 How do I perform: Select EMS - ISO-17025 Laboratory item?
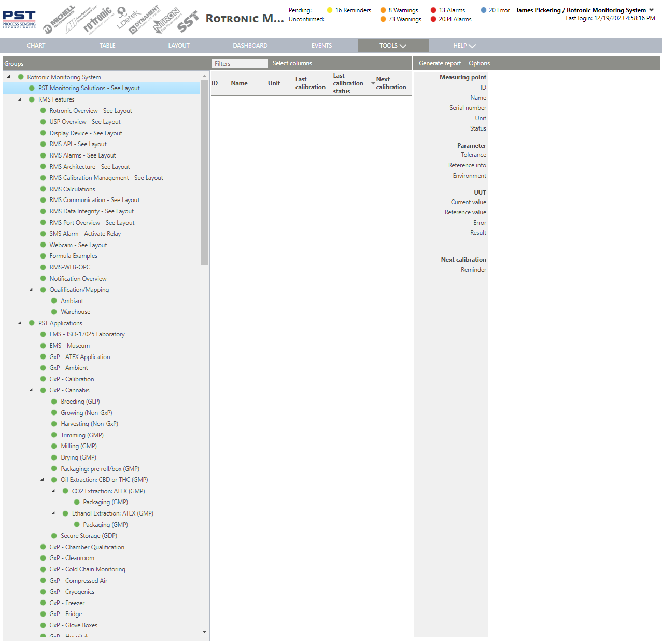pyautogui.click(x=87, y=334)
